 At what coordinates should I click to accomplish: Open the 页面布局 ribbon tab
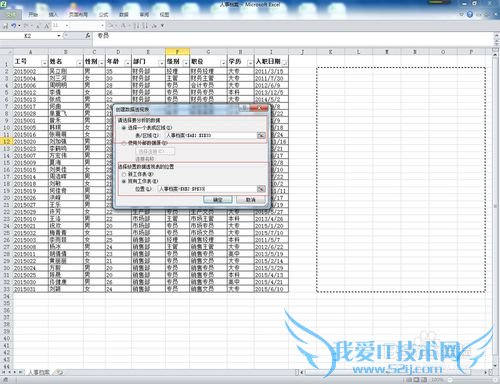click(78, 15)
